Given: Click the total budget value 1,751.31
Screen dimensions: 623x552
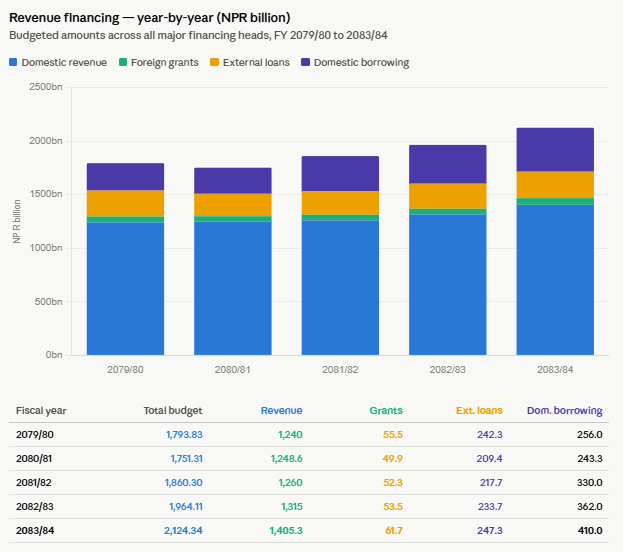Looking at the screenshot, I should (187, 459).
